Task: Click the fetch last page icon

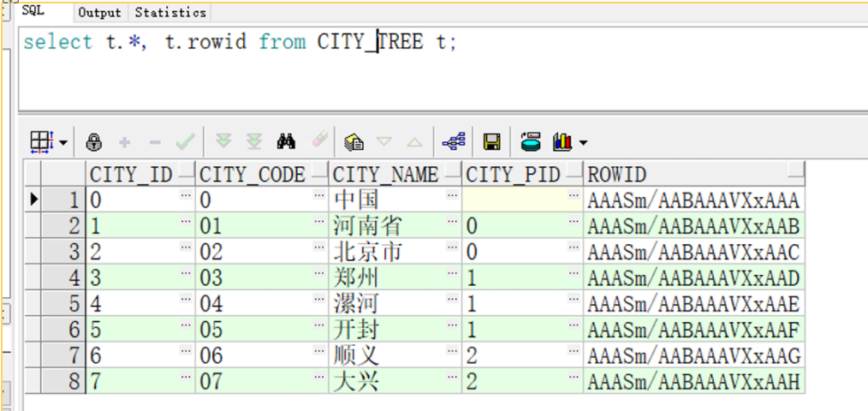Action: point(254,142)
